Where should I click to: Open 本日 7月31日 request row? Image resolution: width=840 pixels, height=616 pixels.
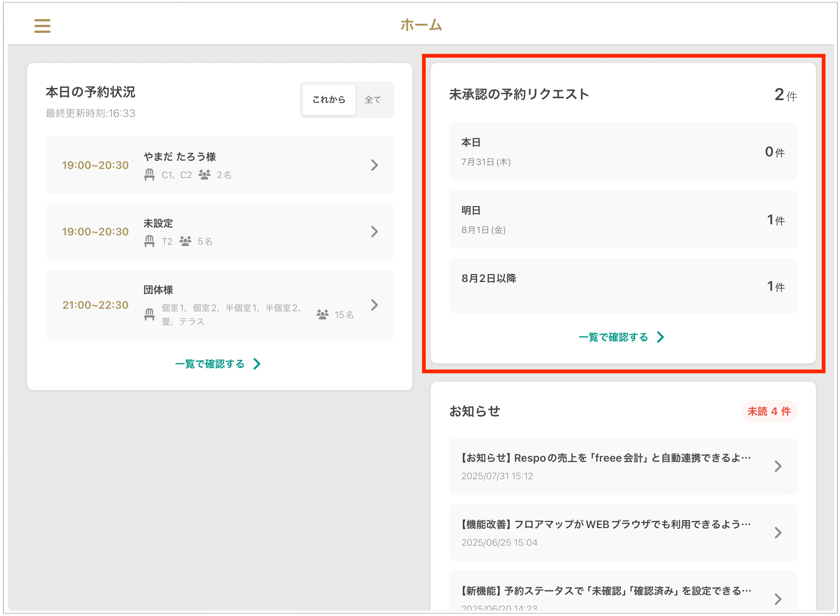623,152
